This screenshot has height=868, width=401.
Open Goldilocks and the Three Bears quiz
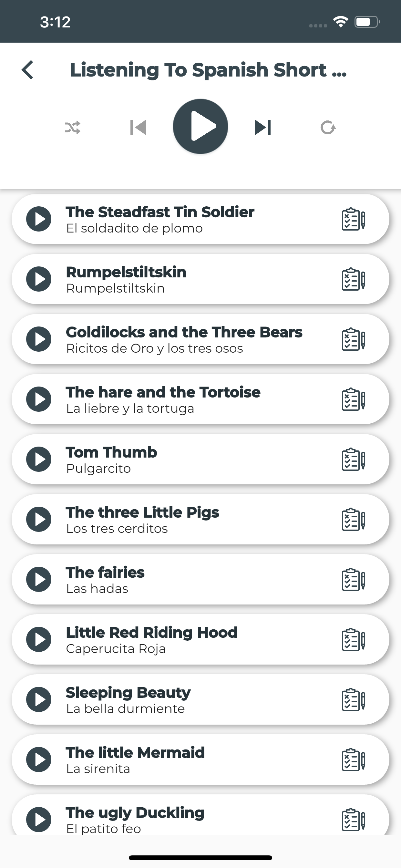(353, 339)
